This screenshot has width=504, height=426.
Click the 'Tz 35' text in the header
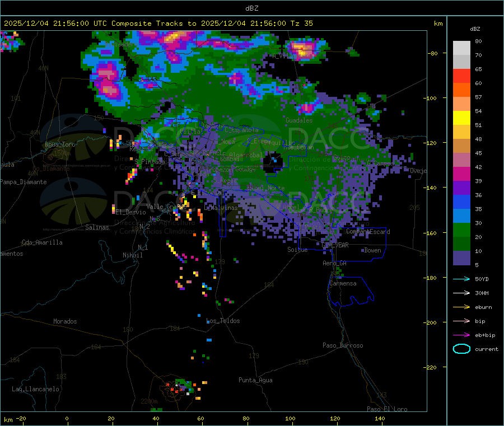[x=301, y=24]
